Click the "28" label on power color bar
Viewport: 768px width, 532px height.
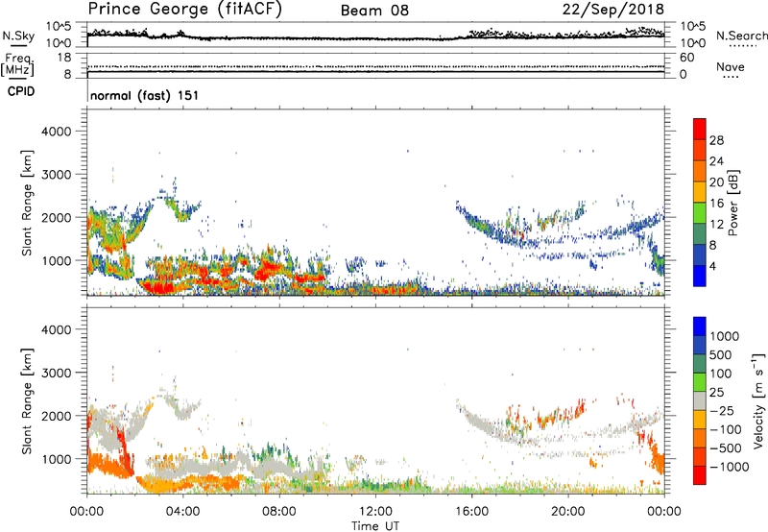716,140
